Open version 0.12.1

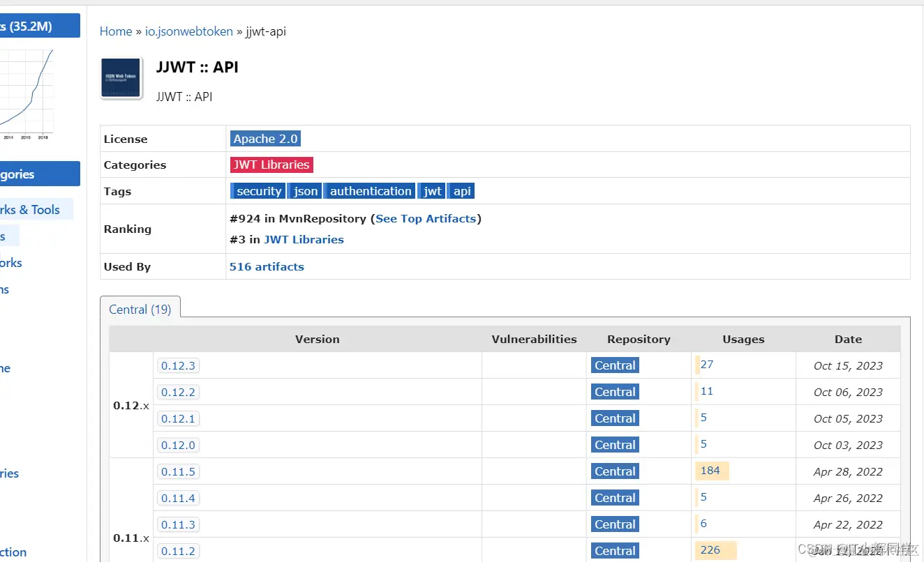coord(179,418)
